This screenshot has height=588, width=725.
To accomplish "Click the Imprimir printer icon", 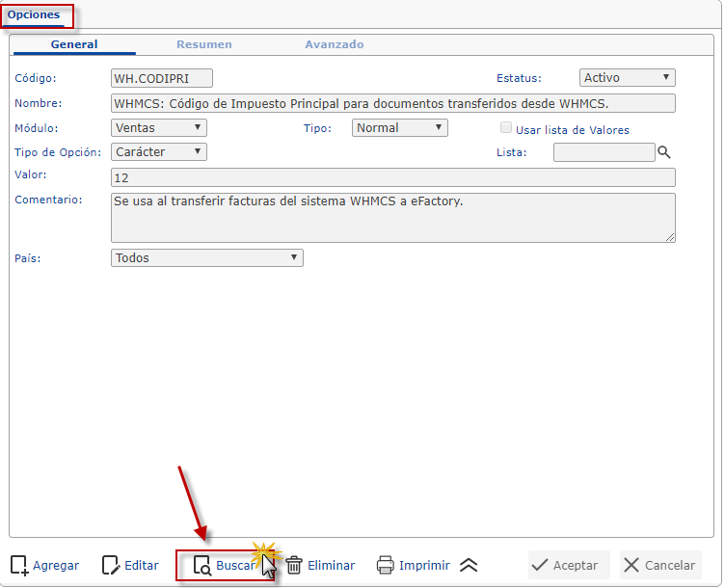I will click(386, 566).
